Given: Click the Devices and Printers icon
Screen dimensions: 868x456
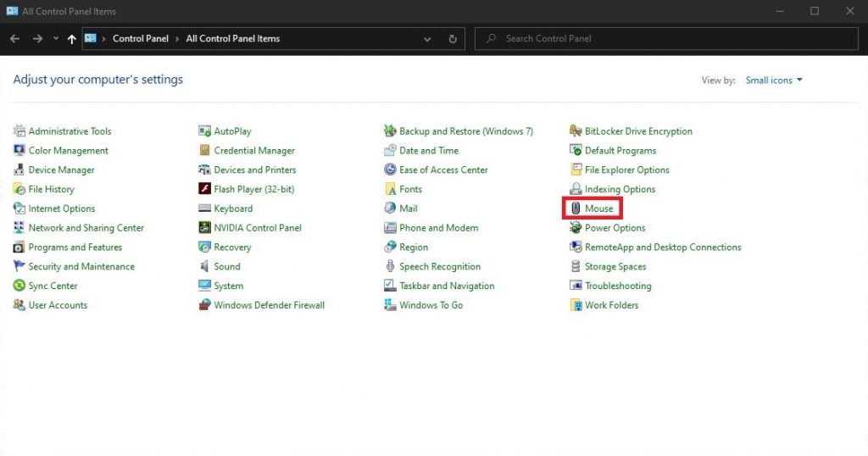Looking at the screenshot, I should click(x=205, y=170).
